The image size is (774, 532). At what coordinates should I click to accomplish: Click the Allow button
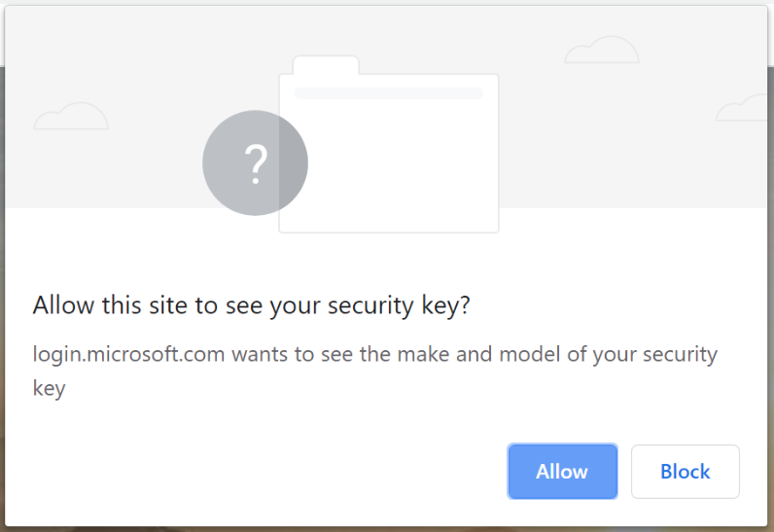pyautogui.click(x=562, y=472)
